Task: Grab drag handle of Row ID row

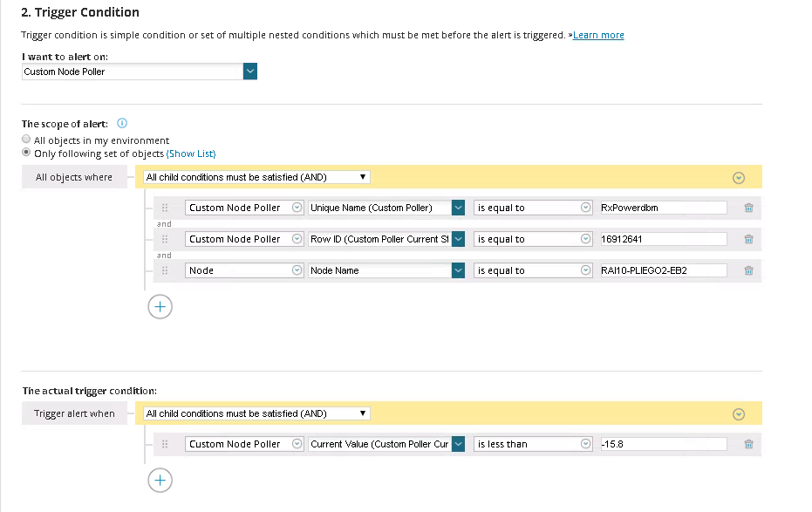Action: (165, 239)
